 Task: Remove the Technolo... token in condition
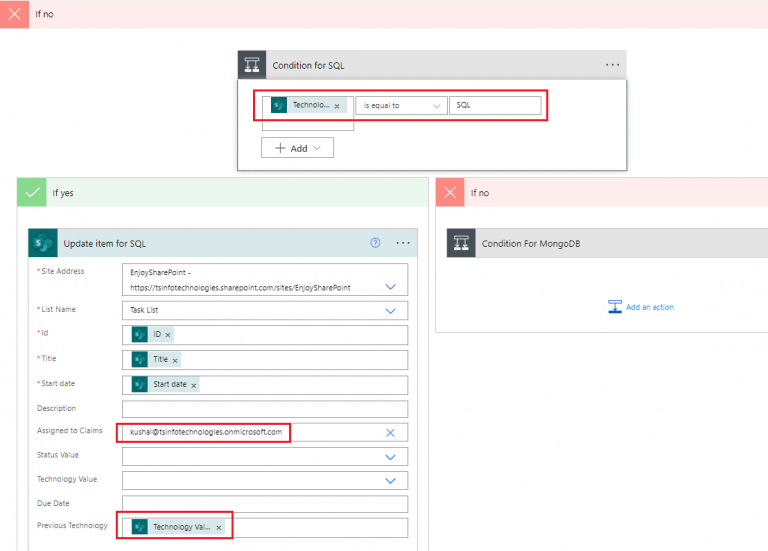pos(337,106)
